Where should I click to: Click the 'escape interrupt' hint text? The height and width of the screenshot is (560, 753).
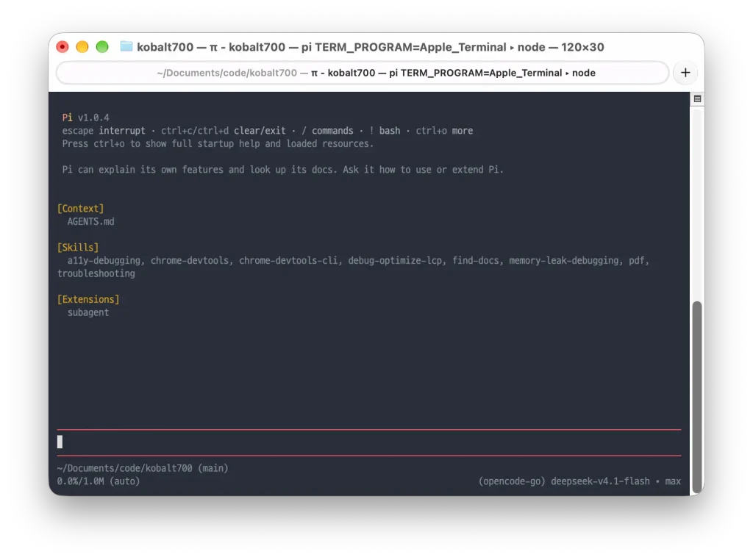pyautogui.click(x=103, y=131)
